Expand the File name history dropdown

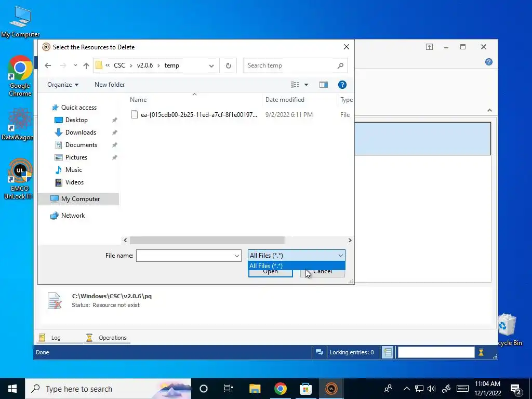237,256
